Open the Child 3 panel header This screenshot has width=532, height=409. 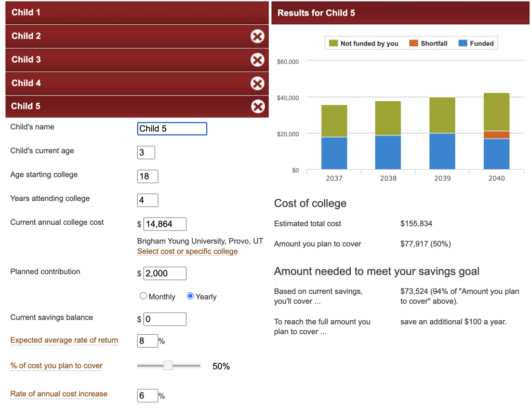pos(125,60)
